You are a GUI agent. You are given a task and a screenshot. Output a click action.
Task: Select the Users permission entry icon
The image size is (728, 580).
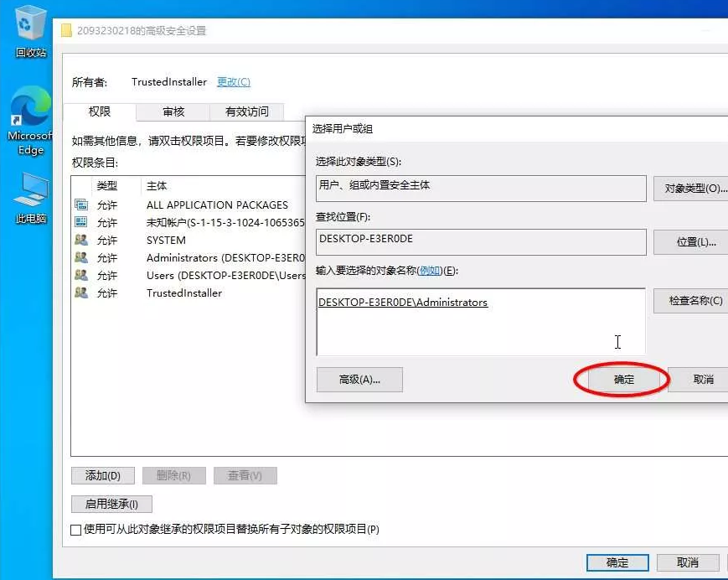click(81, 275)
